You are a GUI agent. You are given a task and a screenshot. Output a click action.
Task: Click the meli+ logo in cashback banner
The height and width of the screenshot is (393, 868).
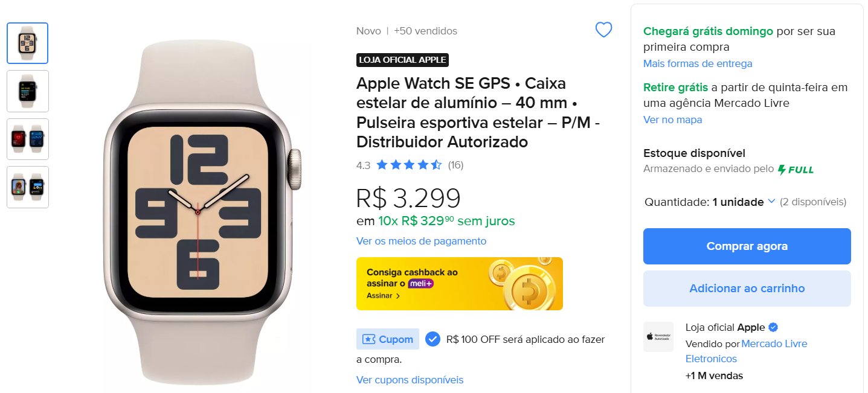pos(422,283)
